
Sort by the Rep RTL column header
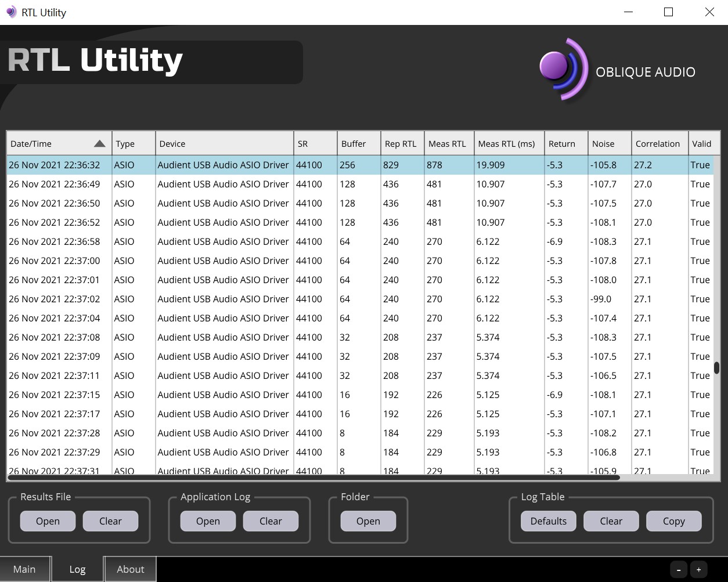click(402, 144)
